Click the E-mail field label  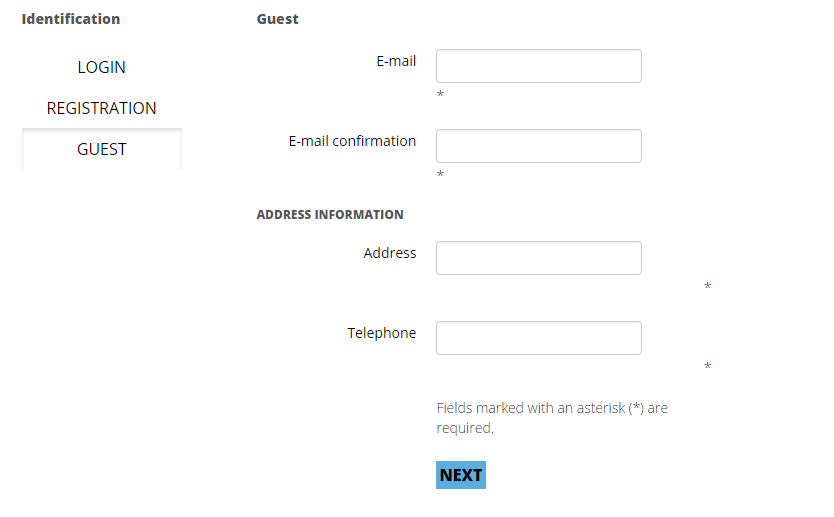pyautogui.click(x=396, y=61)
